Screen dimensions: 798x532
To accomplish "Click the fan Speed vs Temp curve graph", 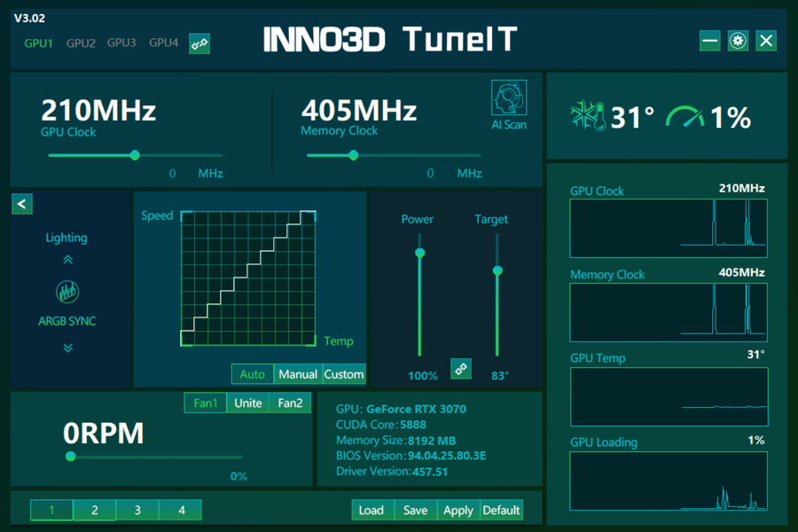I will (248, 278).
